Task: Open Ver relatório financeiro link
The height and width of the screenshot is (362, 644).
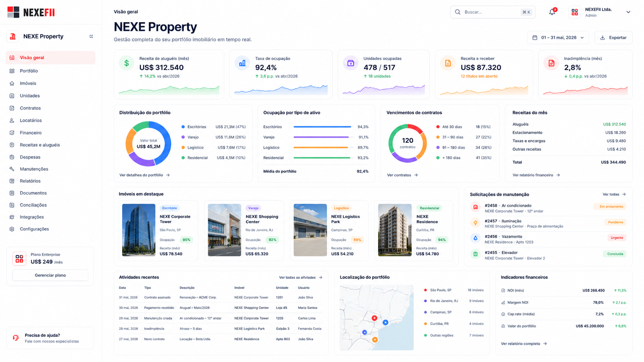Action: point(536,175)
